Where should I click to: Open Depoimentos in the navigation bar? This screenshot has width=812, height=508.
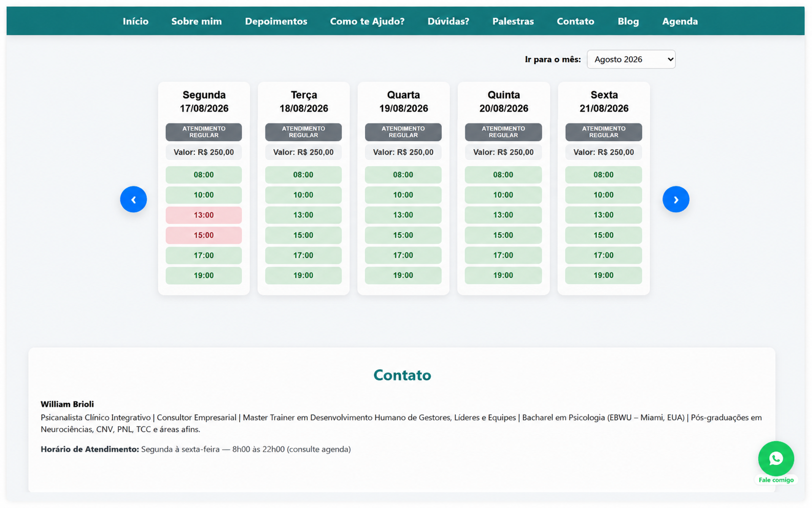[276, 22]
